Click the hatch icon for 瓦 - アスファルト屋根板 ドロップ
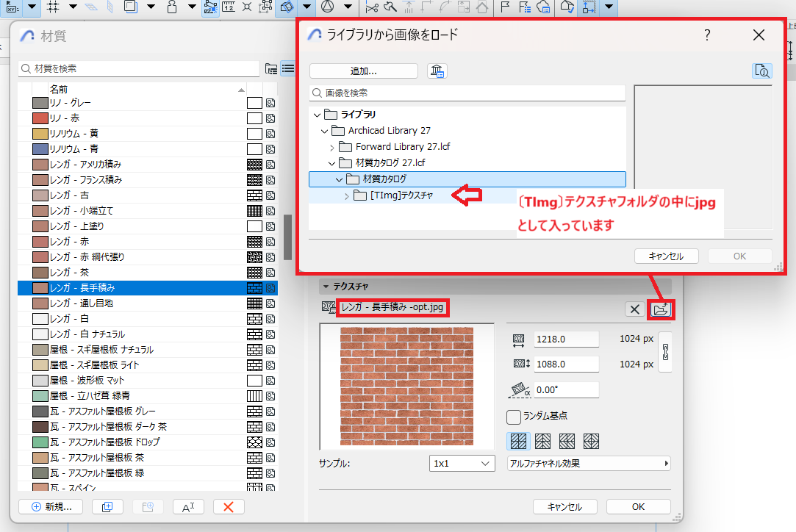The height and width of the screenshot is (532, 796). click(254, 442)
